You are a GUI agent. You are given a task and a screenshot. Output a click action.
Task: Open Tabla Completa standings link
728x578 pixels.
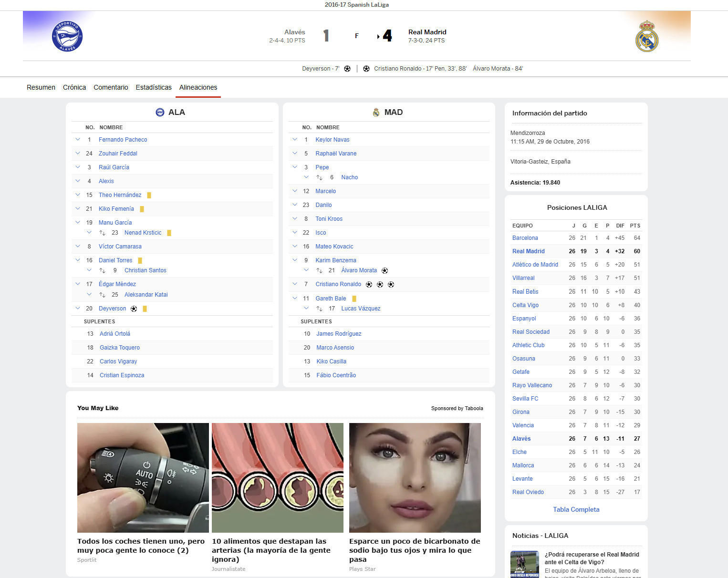[576, 509]
